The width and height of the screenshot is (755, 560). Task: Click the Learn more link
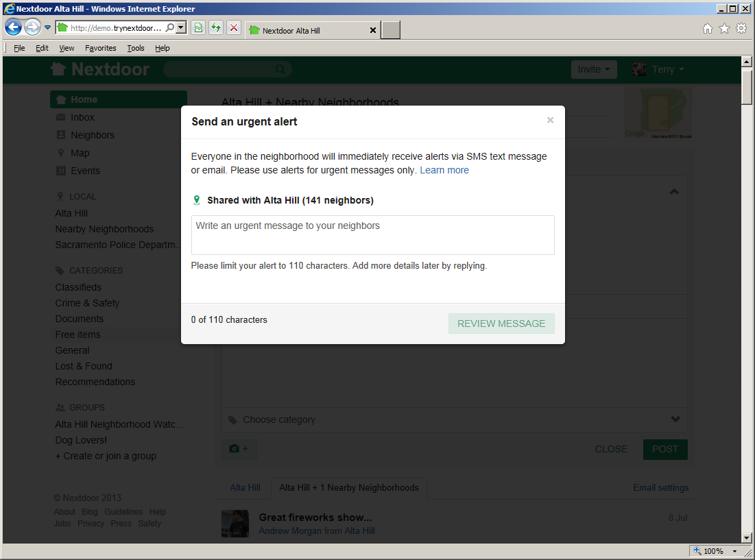[x=444, y=170]
